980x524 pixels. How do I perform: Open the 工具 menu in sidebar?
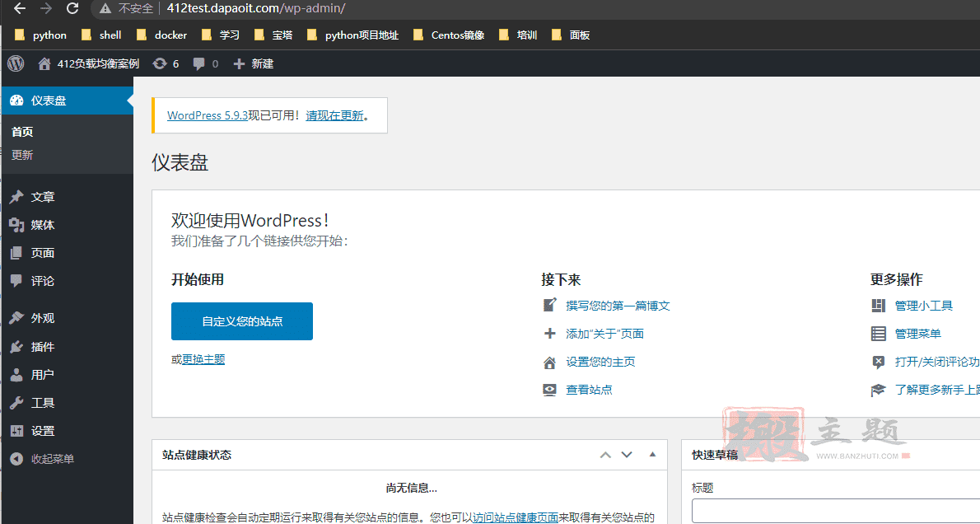pos(66,404)
